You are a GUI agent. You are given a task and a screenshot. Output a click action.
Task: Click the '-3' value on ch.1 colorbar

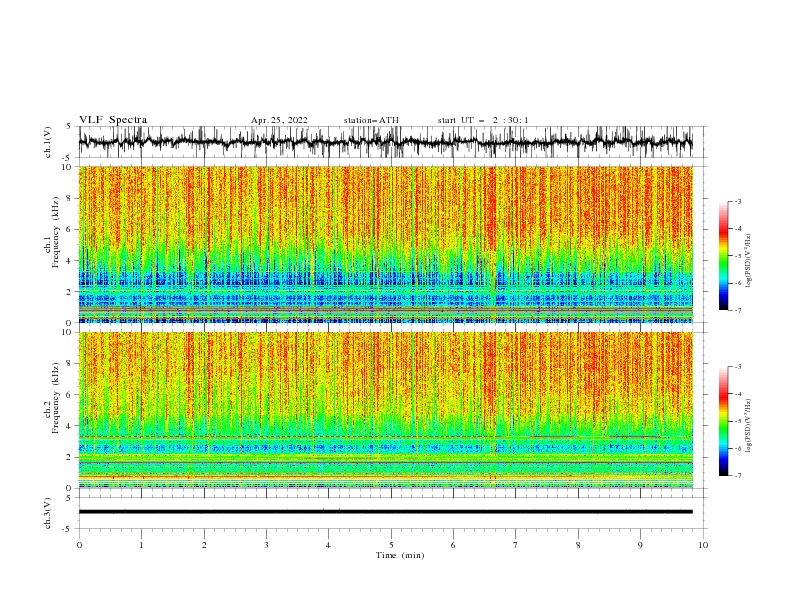[x=737, y=201]
